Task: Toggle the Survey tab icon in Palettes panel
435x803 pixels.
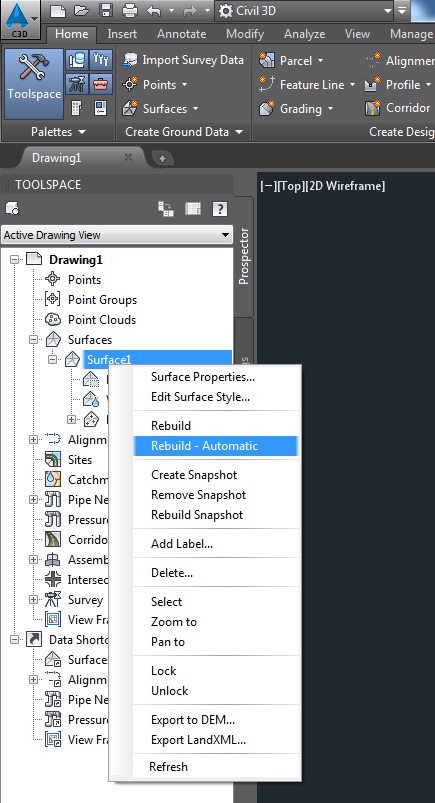Action: click(x=76, y=83)
